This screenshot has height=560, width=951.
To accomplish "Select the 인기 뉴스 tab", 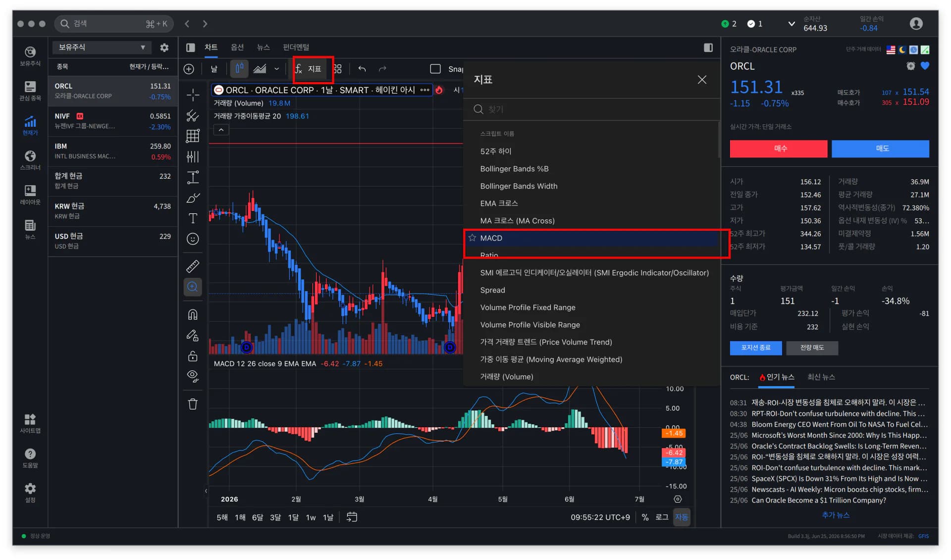I will [777, 377].
